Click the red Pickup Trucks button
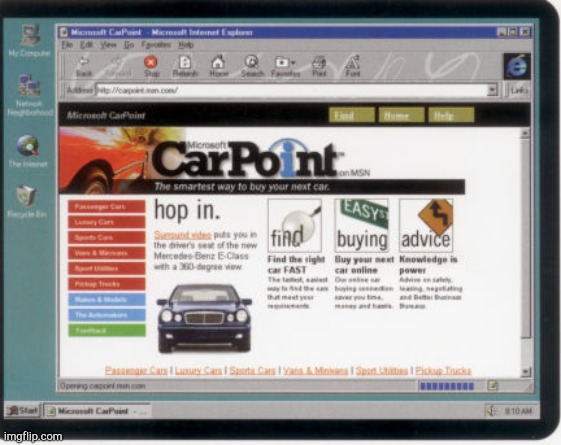 pyautogui.click(x=107, y=284)
